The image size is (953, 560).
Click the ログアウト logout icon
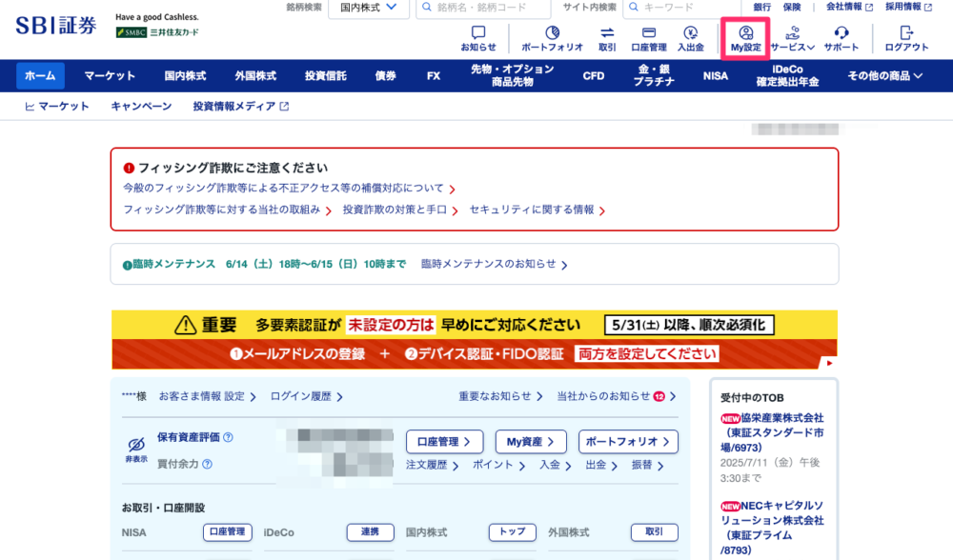(906, 34)
